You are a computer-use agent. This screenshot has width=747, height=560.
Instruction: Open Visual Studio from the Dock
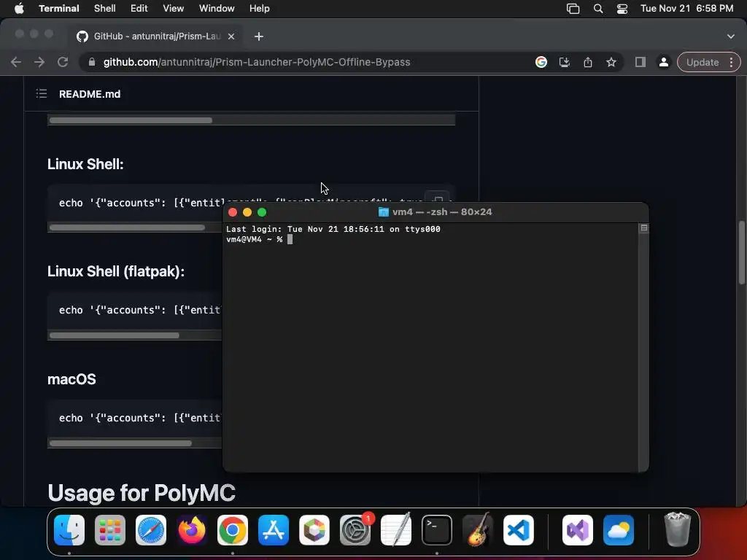pos(578,530)
